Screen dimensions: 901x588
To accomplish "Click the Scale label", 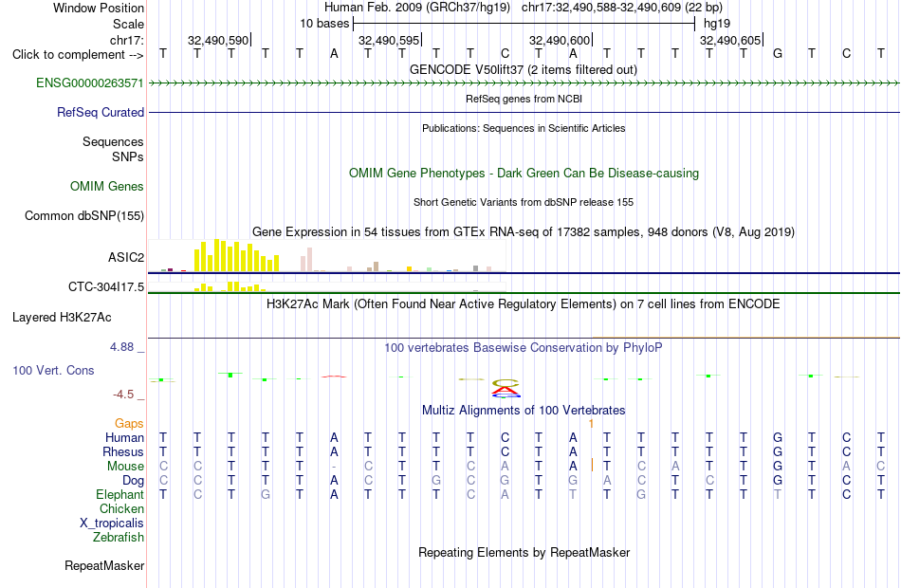I will tap(128, 24).
